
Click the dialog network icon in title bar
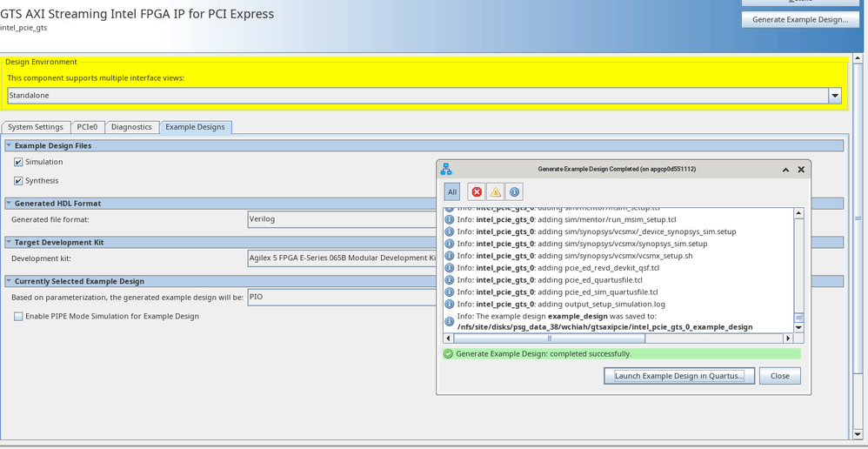pyautogui.click(x=446, y=170)
